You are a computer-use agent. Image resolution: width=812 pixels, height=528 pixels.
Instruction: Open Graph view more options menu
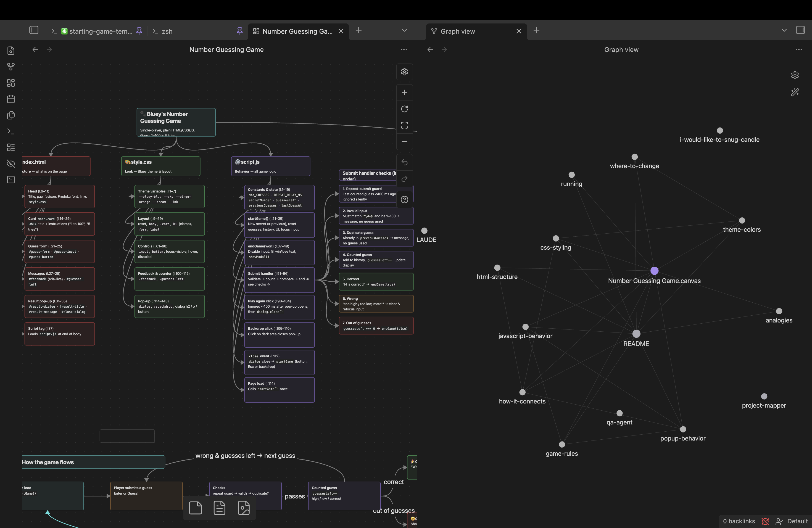tap(799, 49)
